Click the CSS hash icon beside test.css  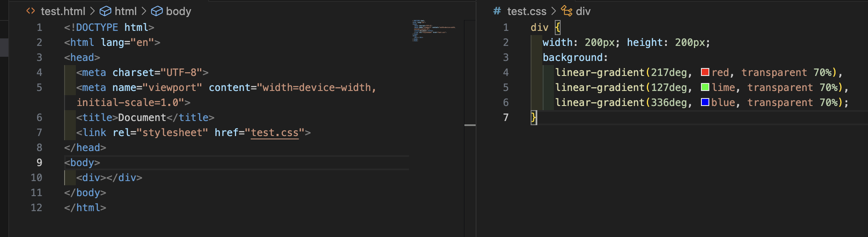tap(497, 11)
